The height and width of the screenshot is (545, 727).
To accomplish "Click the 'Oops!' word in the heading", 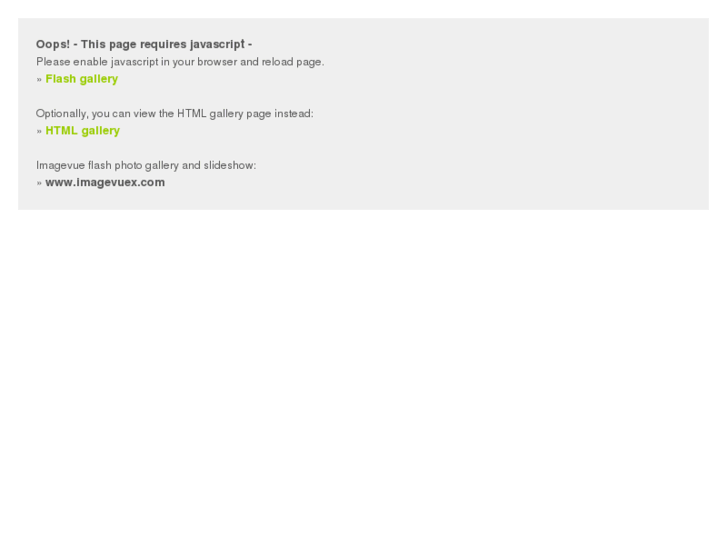I will coord(53,45).
